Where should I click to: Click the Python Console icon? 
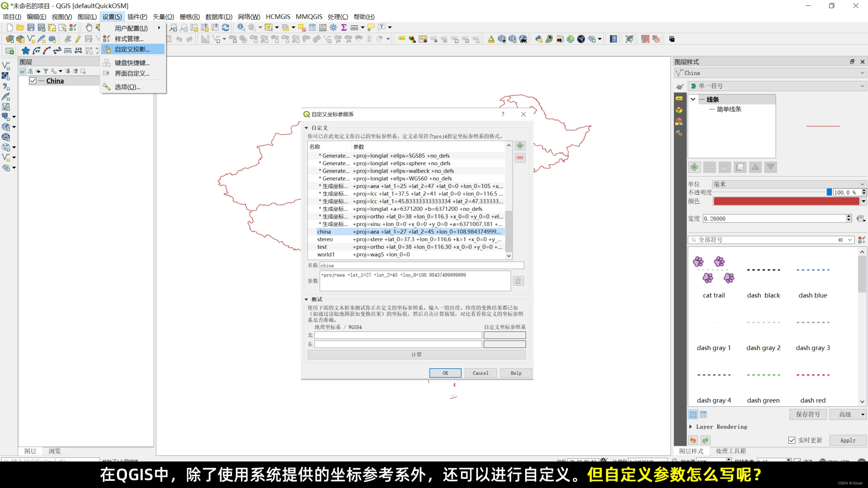coord(539,39)
